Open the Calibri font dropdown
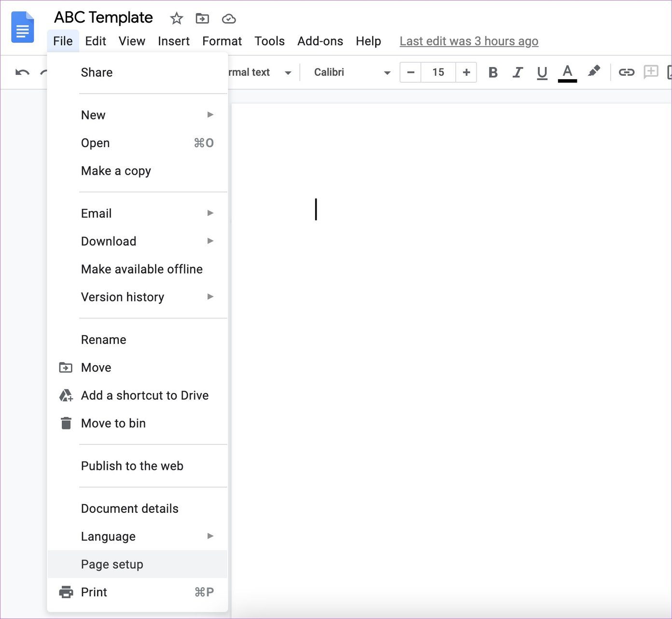The image size is (672, 619). point(352,72)
